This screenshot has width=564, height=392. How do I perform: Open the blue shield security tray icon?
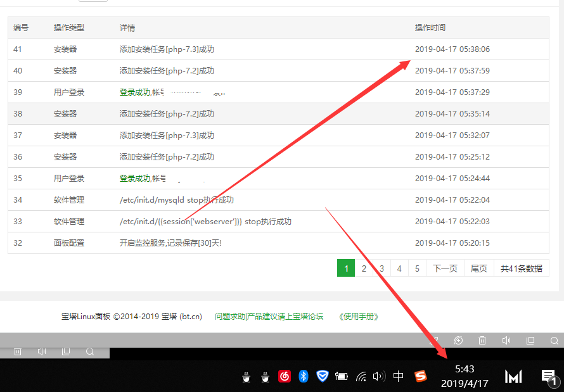323,376
